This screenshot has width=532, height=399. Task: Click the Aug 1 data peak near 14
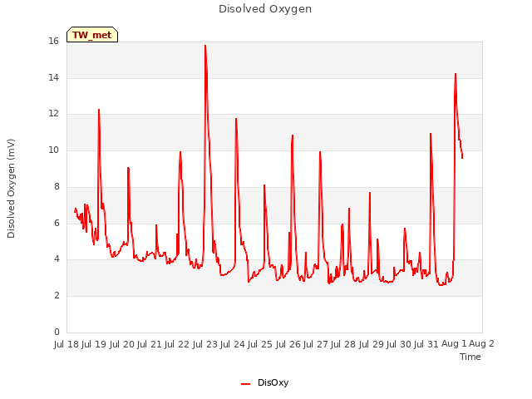click(456, 74)
